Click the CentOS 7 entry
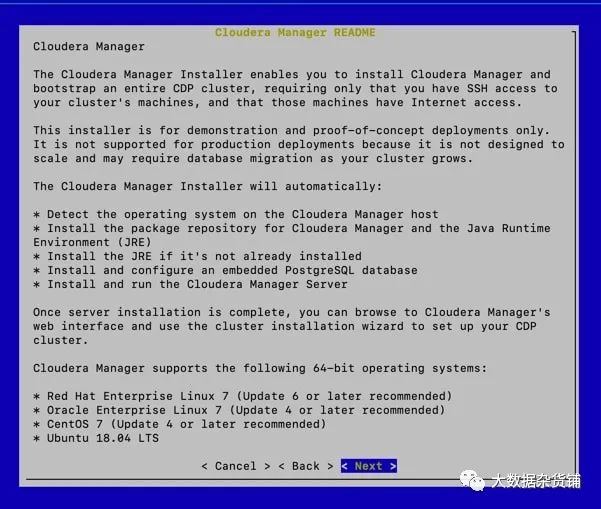Screen dimensions: 601x509 point(180,424)
